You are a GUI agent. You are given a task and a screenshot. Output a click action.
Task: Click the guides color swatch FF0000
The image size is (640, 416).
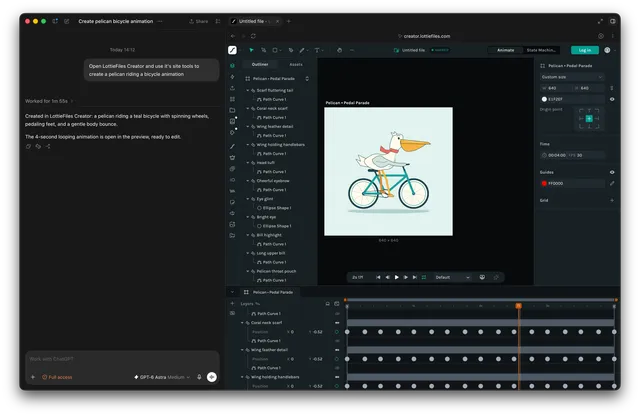(544, 183)
